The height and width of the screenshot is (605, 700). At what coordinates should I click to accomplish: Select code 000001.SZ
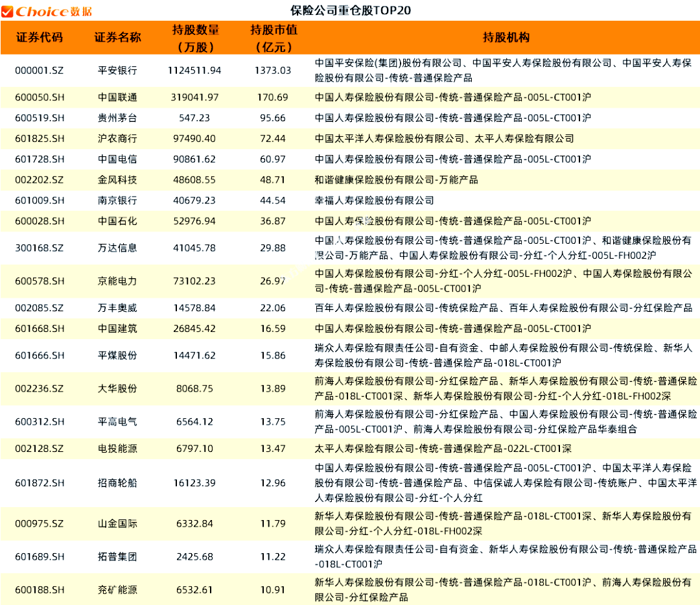click(x=40, y=71)
